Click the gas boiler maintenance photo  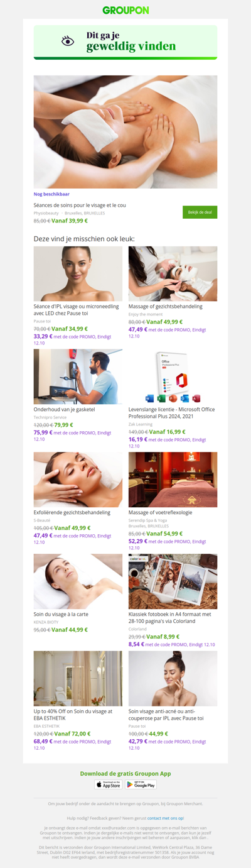click(78, 376)
